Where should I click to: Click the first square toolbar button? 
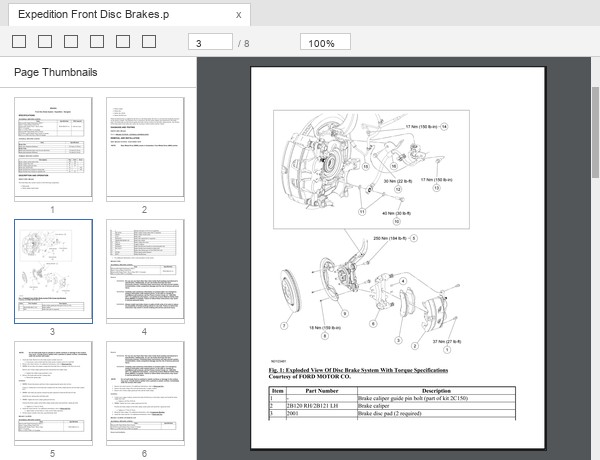pyautogui.click(x=19, y=42)
